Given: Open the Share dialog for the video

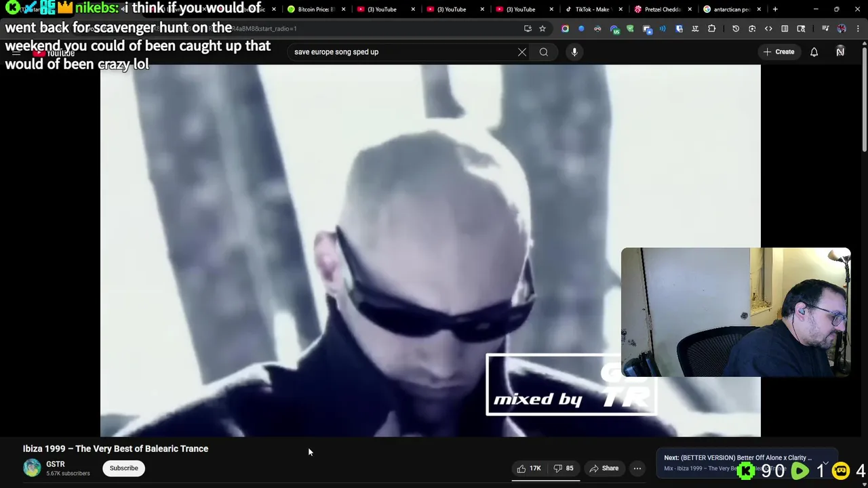Looking at the screenshot, I should tap(604, 468).
